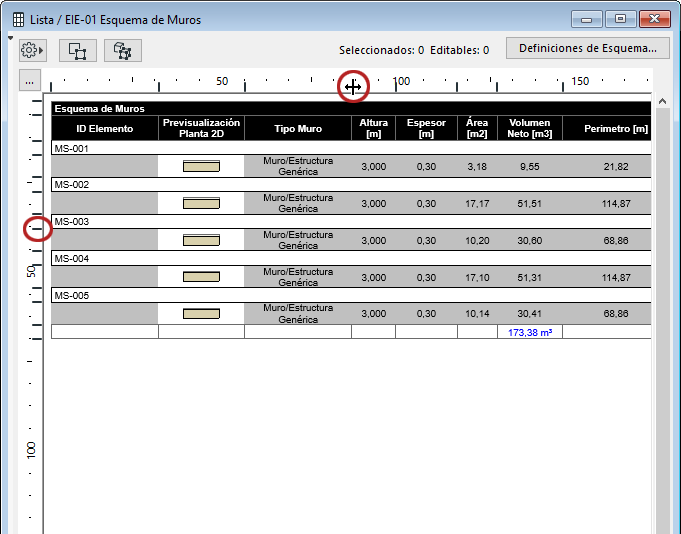Select the volume value 30,60
681x534 pixels.
pyautogui.click(x=530, y=240)
